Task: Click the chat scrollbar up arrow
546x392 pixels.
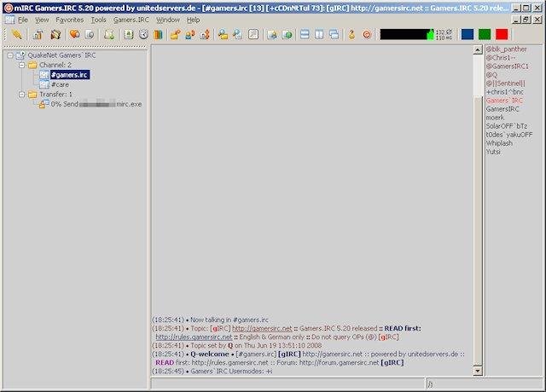Action: [478, 50]
